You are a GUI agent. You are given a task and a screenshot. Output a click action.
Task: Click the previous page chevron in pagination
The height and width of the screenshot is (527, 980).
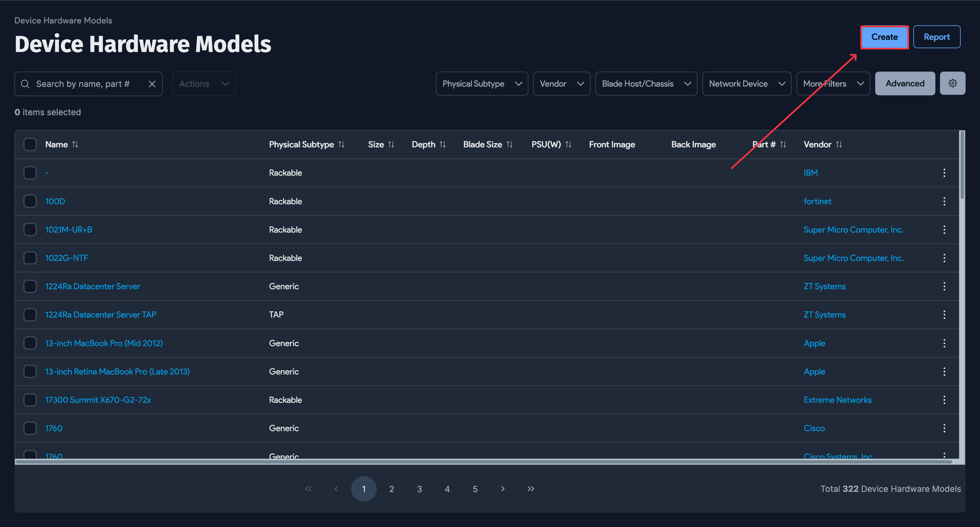point(336,489)
